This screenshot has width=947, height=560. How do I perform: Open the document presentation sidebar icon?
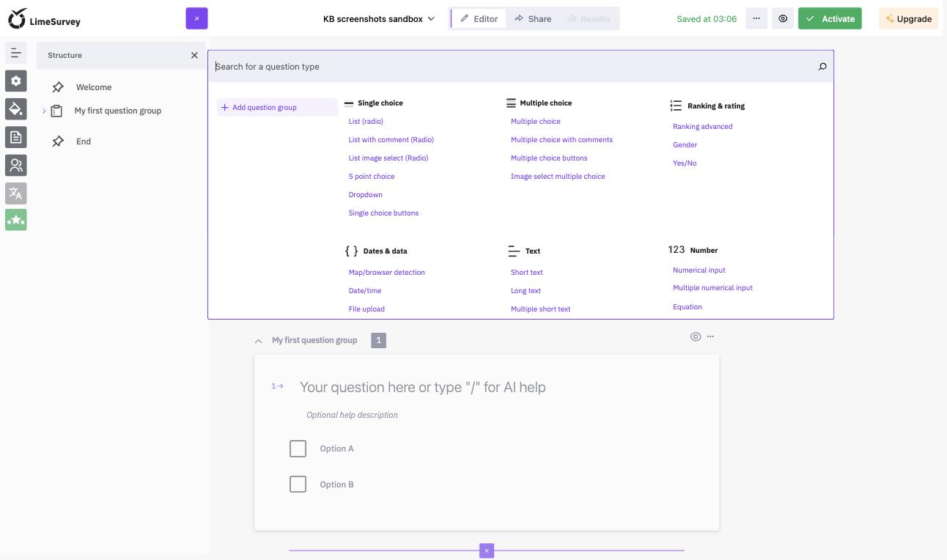click(15, 137)
